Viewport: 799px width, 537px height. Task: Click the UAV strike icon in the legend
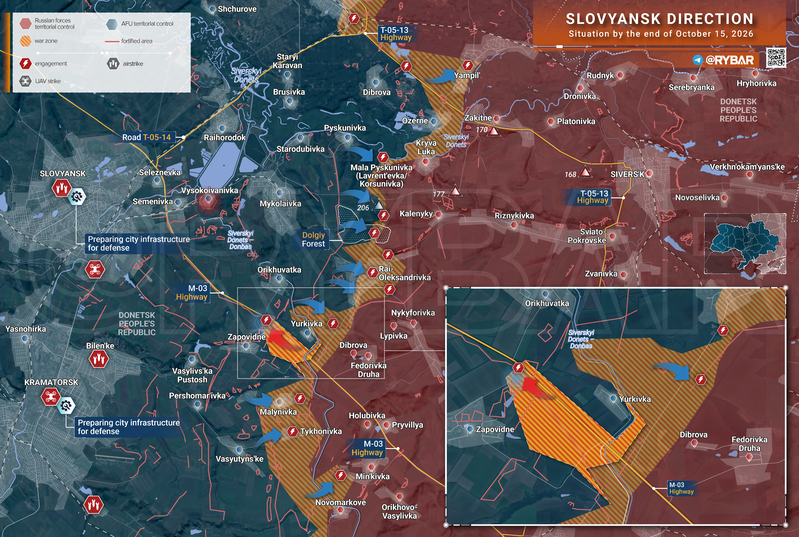click(25, 81)
